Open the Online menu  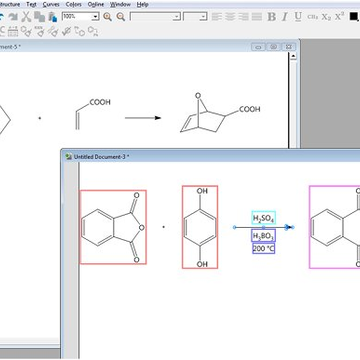pos(96,5)
